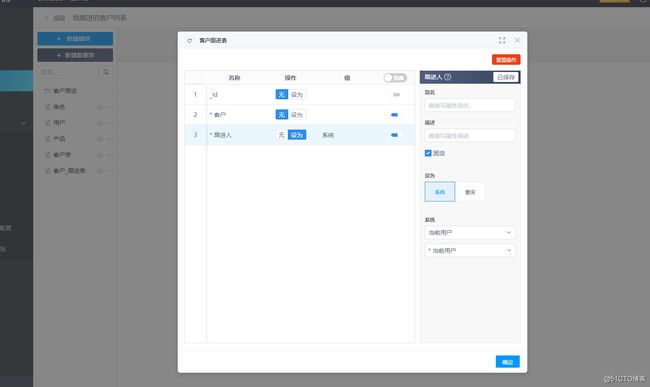The width and height of the screenshot is (650, 387).
Task: Click the document icon of 角色
Action: (x=47, y=107)
